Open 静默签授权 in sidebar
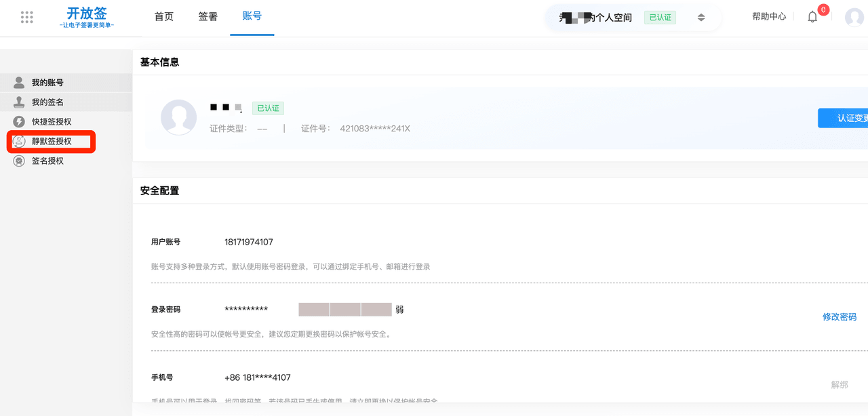The width and height of the screenshot is (868, 416). pyautogui.click(x=66, y=142)
